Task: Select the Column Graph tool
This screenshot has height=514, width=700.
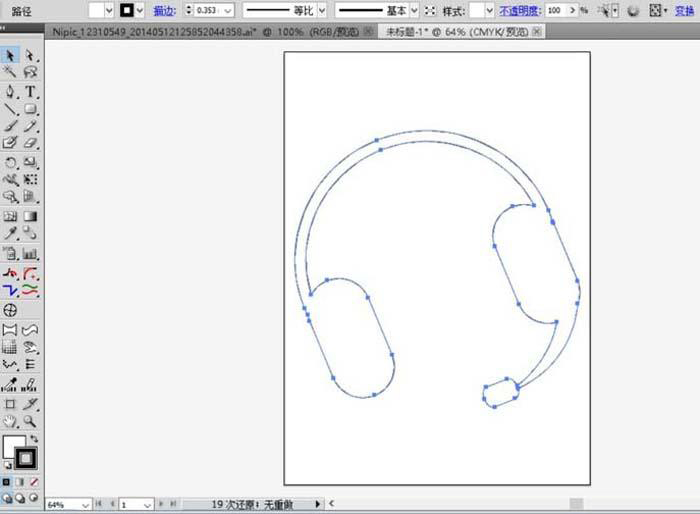Action: pos(30,254)
